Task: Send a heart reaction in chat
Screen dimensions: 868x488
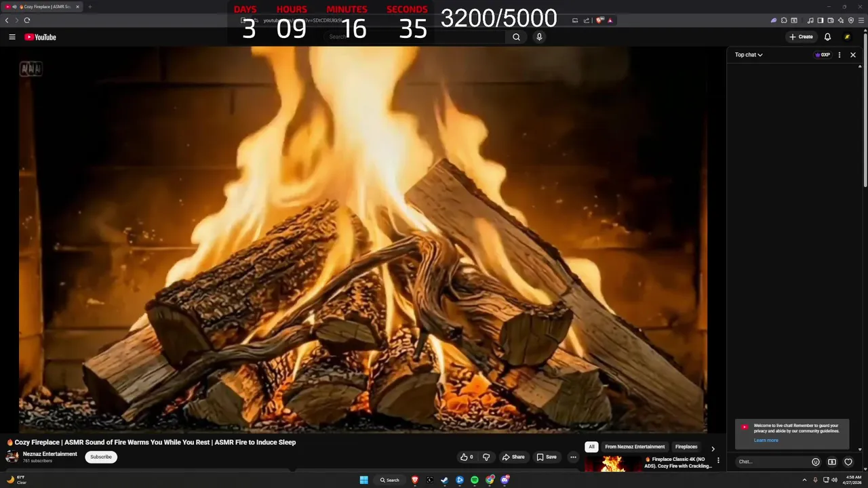Action: pos(848,462)
